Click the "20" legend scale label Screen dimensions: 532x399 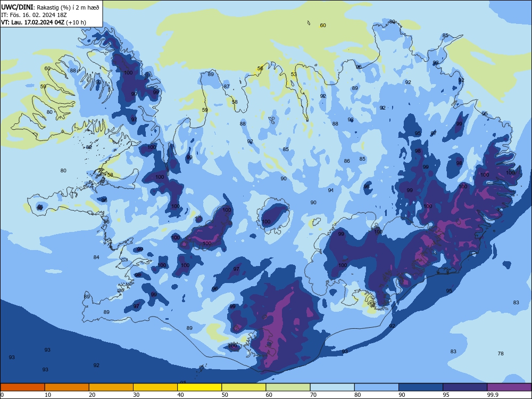click(92, 395)
